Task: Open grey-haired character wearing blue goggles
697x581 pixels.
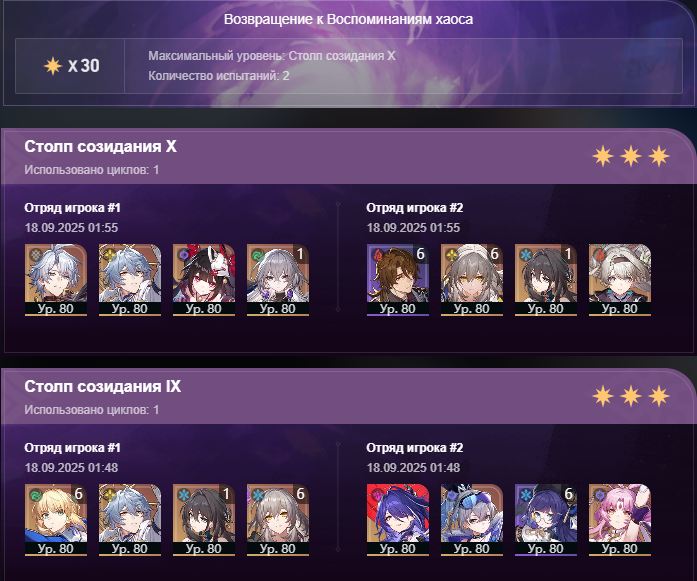Action: tap(472, 520)
